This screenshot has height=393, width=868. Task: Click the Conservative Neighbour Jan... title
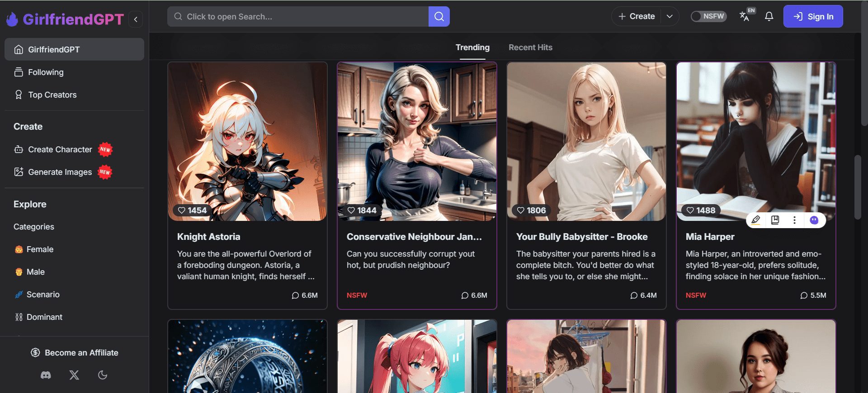414,237
